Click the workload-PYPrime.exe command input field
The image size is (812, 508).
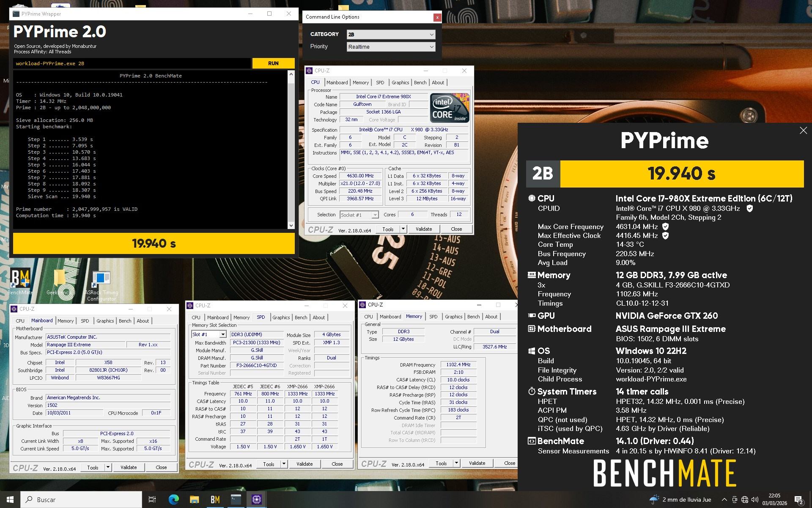(131, 63)
